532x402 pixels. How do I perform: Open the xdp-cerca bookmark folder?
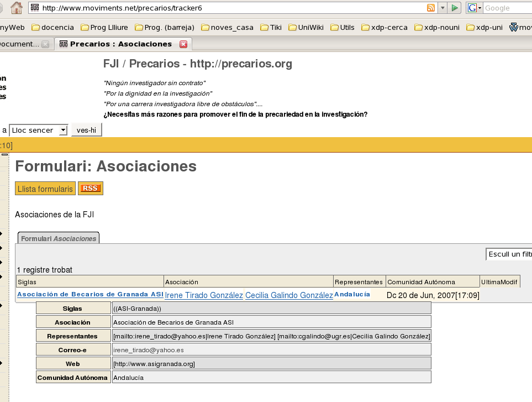pyautogui.click(x=384, y=28)
